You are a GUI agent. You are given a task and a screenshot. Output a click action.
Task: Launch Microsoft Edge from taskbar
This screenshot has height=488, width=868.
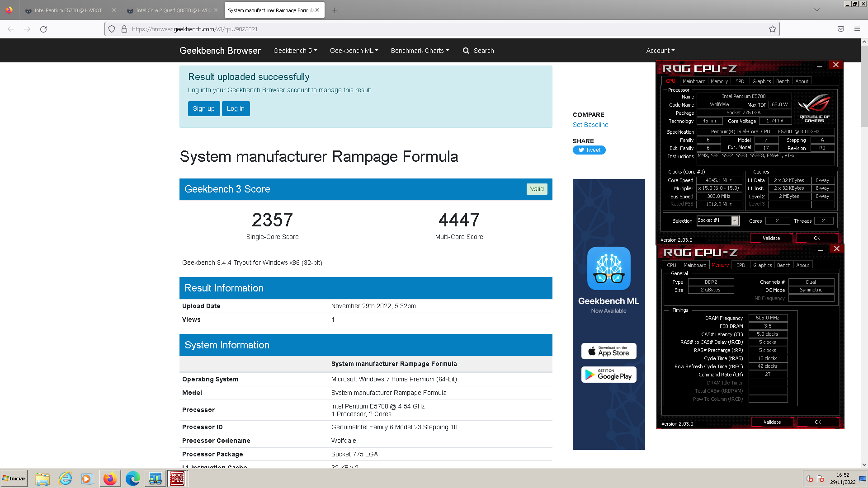[132, 479]
